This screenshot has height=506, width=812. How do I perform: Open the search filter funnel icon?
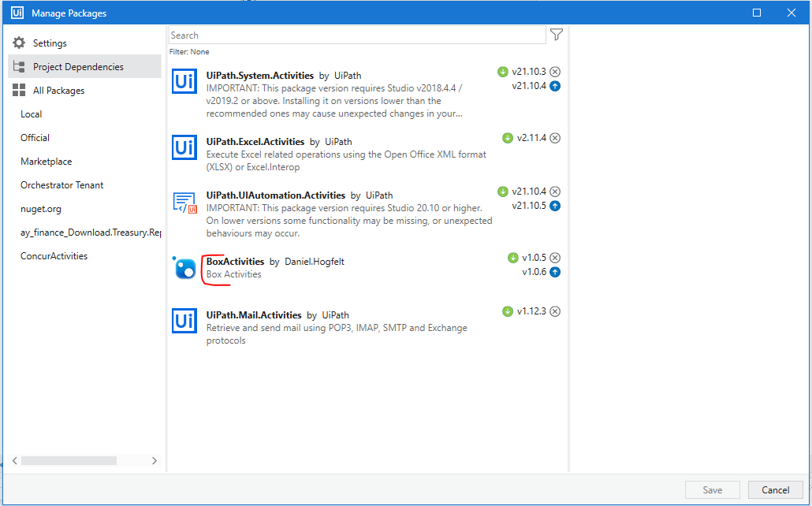coord(556,35)
